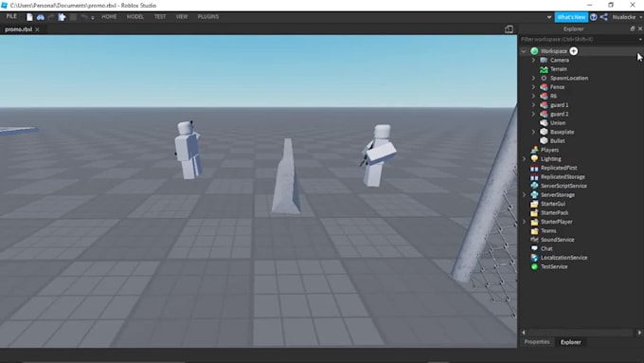Switch to the Properties tab
Viewport: 644px width, 363px height.
point(537,342)
